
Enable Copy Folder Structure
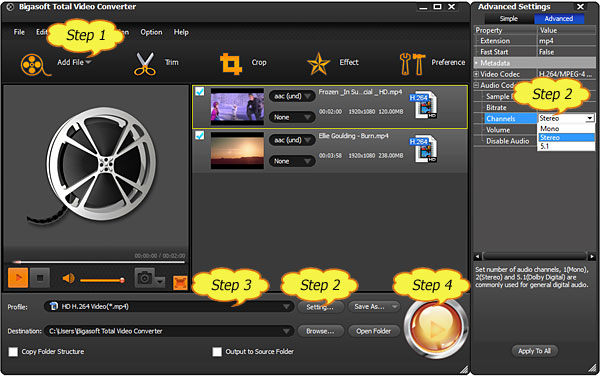pyautogui.click(x=13, y=352)
